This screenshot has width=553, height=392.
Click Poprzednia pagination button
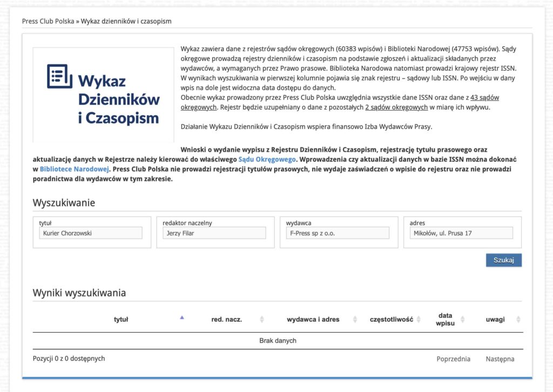(x=453, y=359)
